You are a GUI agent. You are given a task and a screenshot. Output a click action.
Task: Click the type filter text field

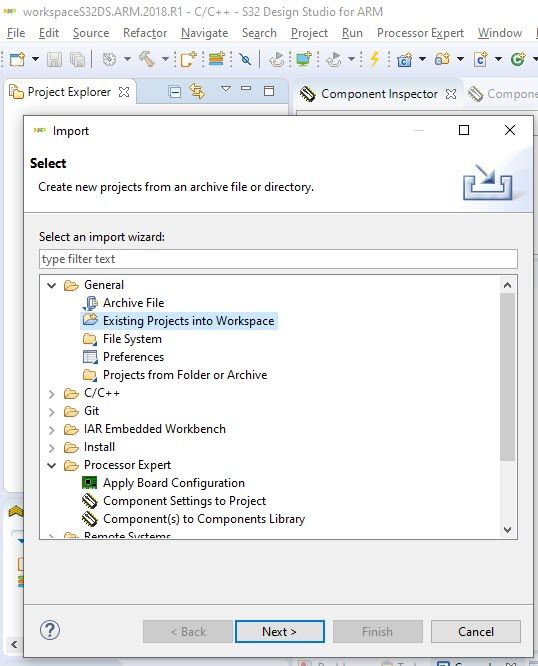[x=278, y=259]
